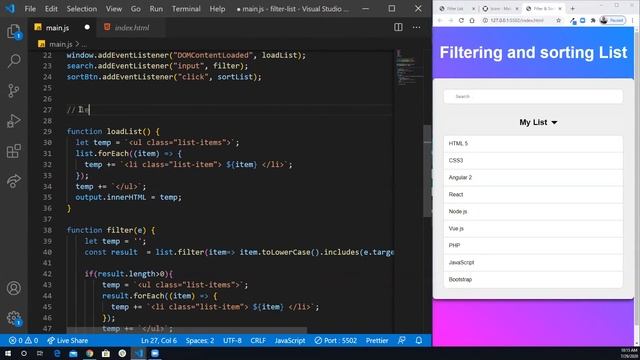Viewport: 640px width, 360px height.
Task: Click the editor minimap
Action: click(409, 67)
